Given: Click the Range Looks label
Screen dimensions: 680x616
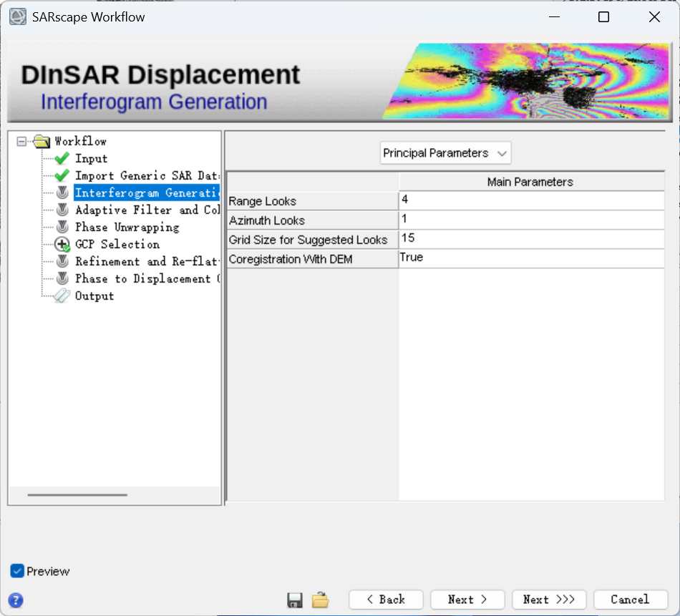Looking at the screenshot, I should coord(263,201).
